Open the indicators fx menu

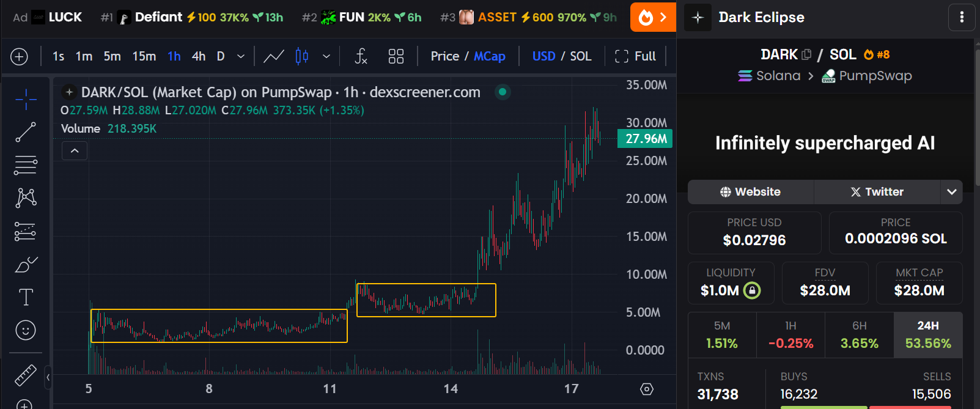pos(361,56)
